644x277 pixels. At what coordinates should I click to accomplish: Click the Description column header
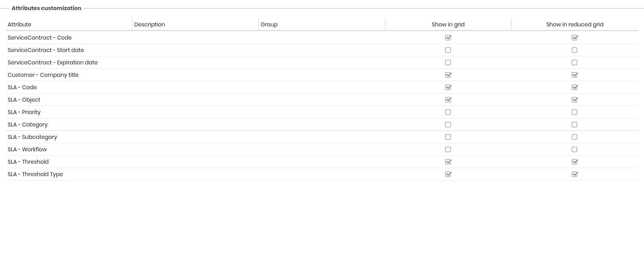pos(149,24)
